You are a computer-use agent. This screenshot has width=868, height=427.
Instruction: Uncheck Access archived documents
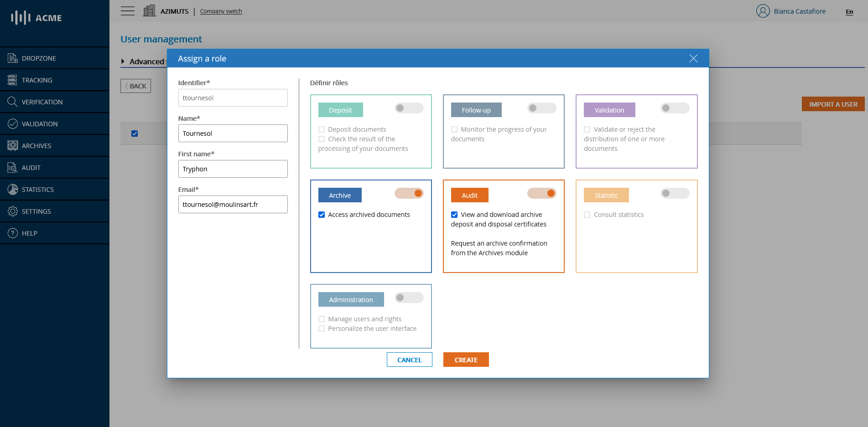[322, 214]
